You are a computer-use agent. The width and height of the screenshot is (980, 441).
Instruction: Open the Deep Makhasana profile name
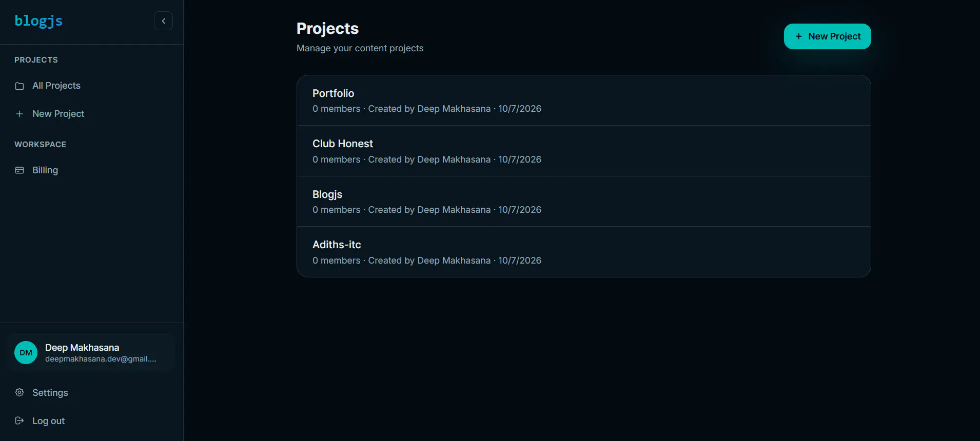tap(82, 348)
